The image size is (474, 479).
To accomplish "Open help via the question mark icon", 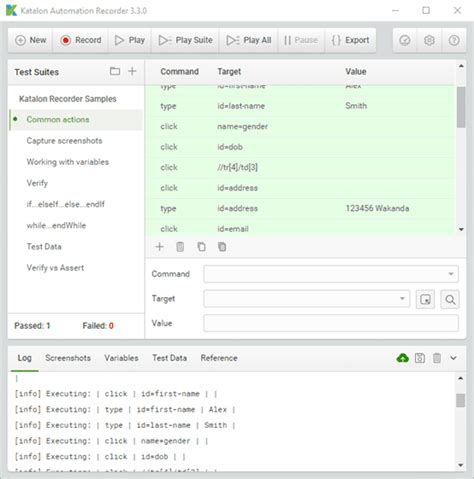I will click(454, 40).
